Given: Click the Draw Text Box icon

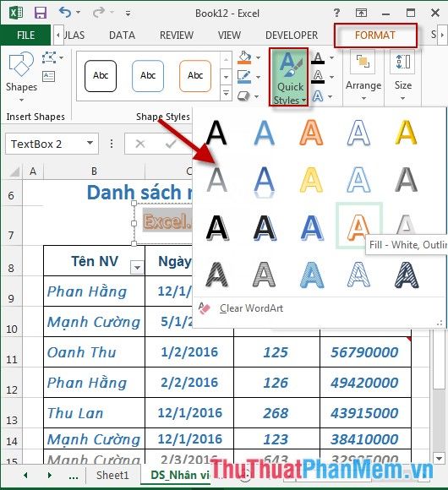Looking at the screenshot, I should click(x=49, y=76).
